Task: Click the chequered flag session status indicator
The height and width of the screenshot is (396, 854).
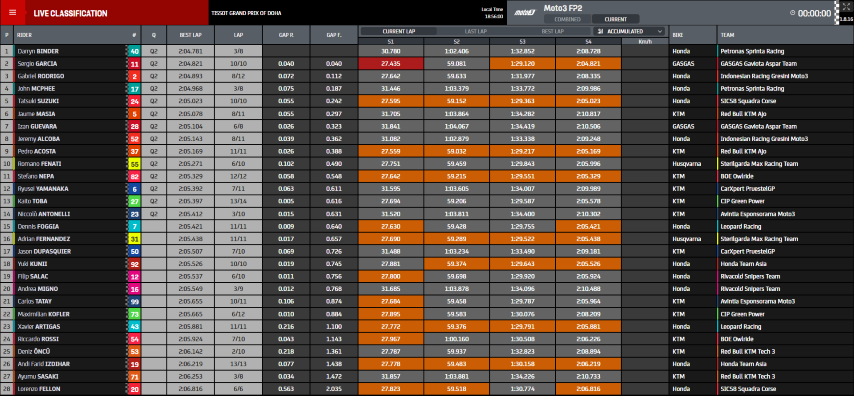Action: click(837, 13)
